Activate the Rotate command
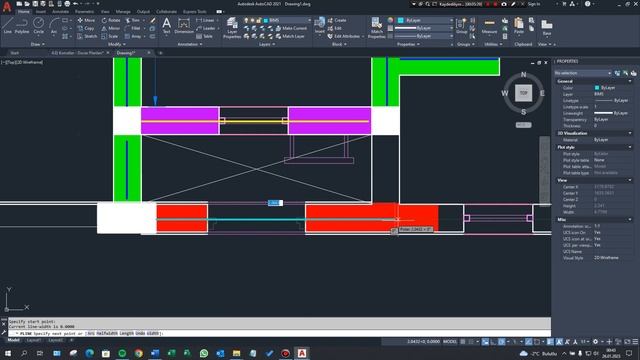This screenshot has width=640, height=360. tap(111, 20)
